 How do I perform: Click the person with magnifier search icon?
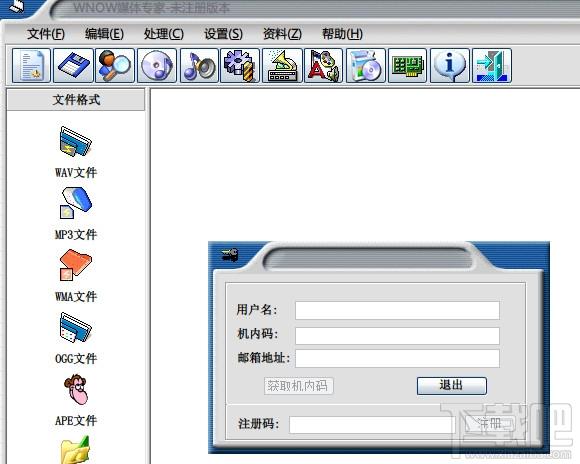pyautogui.click(x=115, y=65)
